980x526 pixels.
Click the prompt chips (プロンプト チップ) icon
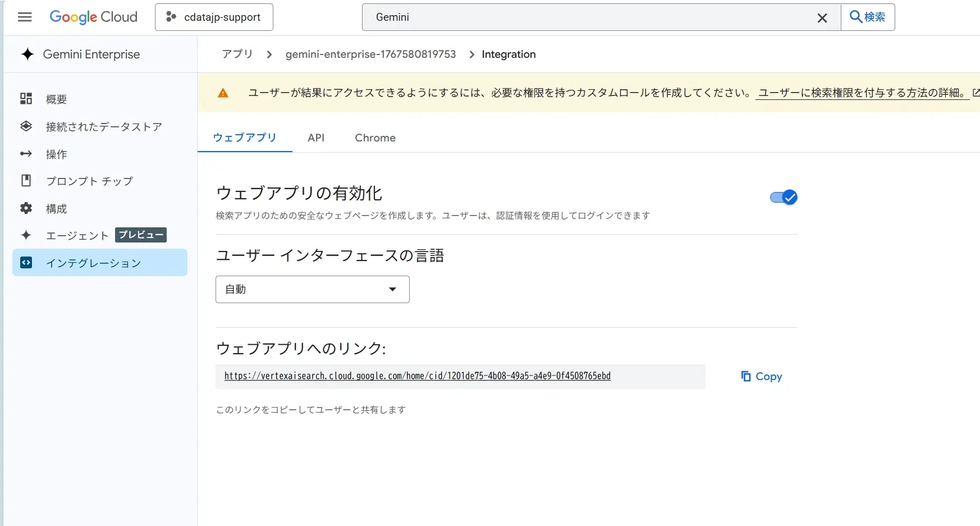pyautogui.click(x=26, y=181)
